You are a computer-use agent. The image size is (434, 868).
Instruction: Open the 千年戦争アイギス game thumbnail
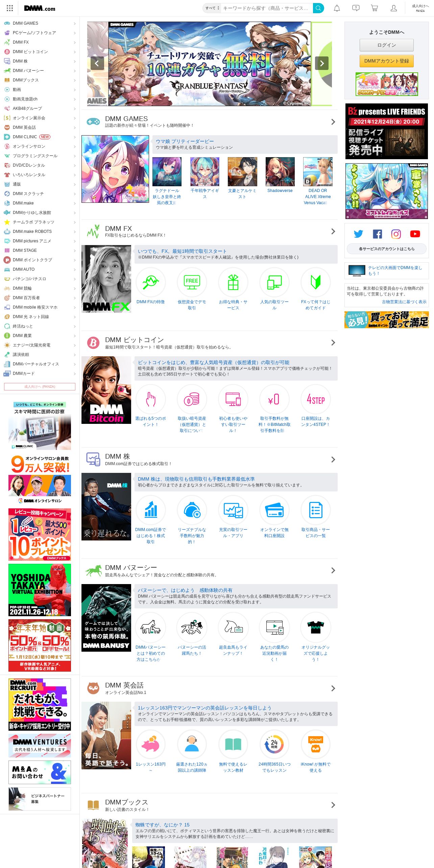pyautogui.click(x=204, y=172)
